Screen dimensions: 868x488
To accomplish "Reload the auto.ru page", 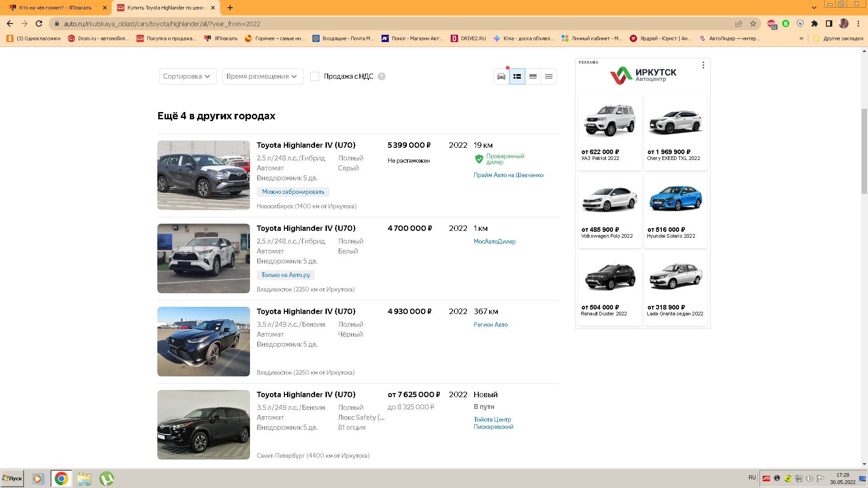I will 39,23.
